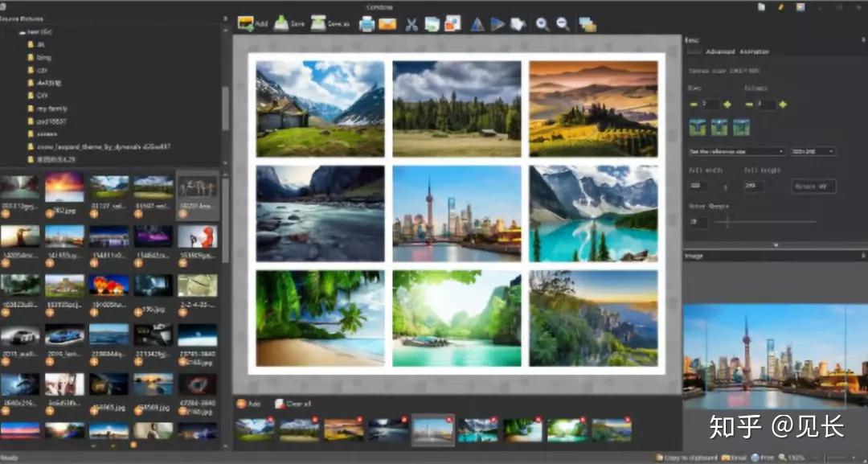Screen dimensions: 868x464
Task: Select the golden hills cell on canvas
Action: pos(593,109)
